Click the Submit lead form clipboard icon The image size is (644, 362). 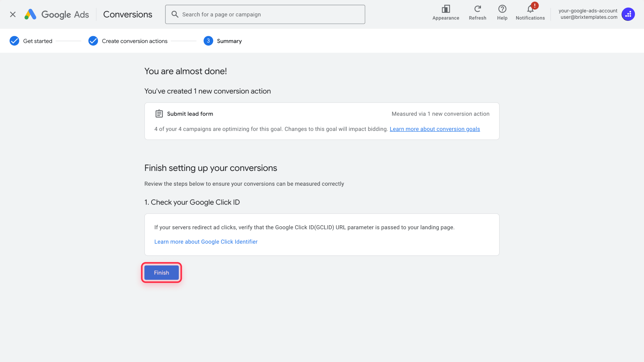click(159, 114)
